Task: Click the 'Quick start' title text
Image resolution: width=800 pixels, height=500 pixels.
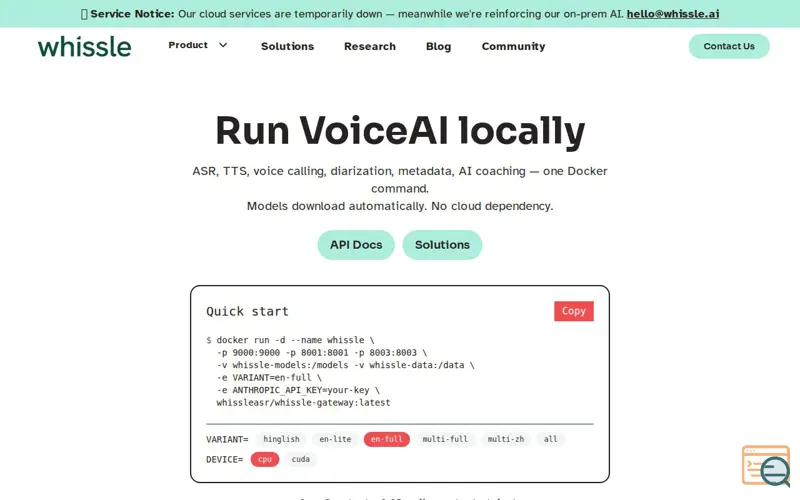Action: tap(247, 311)
